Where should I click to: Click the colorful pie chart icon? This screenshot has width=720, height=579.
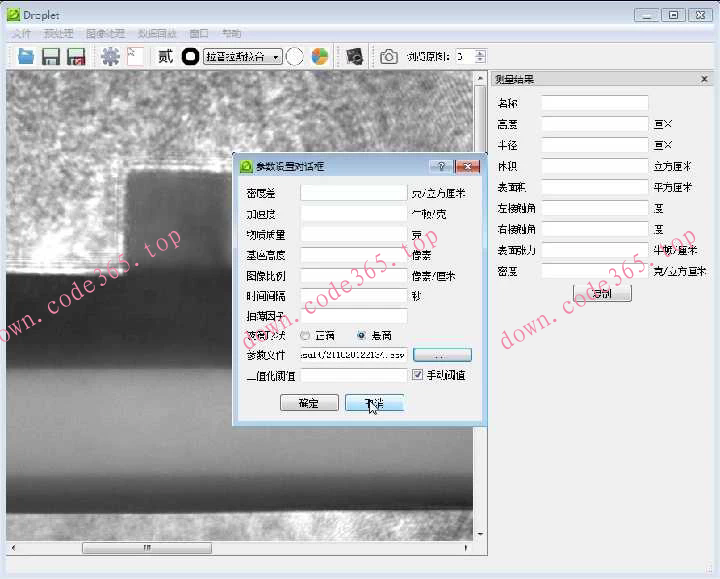[319, 57]
